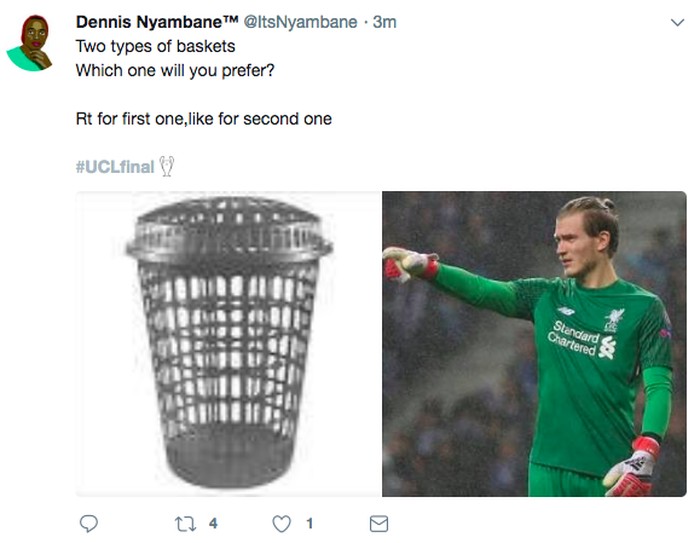Open the #UCLfinal hashtag link
Screen dimensions: 700x543
(x=115, y=166)
